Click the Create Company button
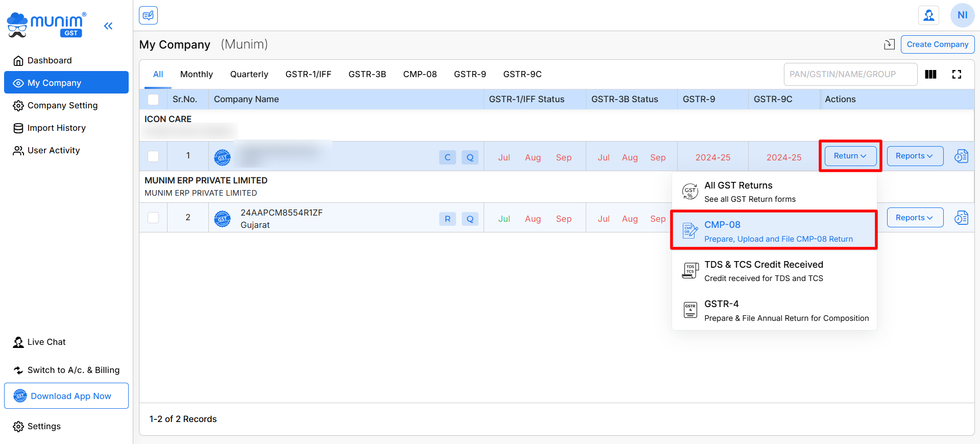Viewport: 980px width, 444px height. pyautogui.click(x=937, y=44)
